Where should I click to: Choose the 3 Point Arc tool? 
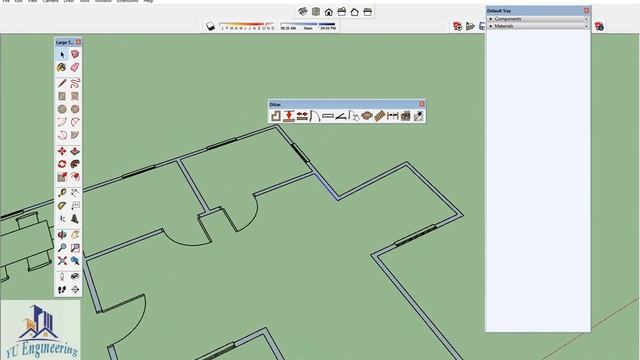62,135
